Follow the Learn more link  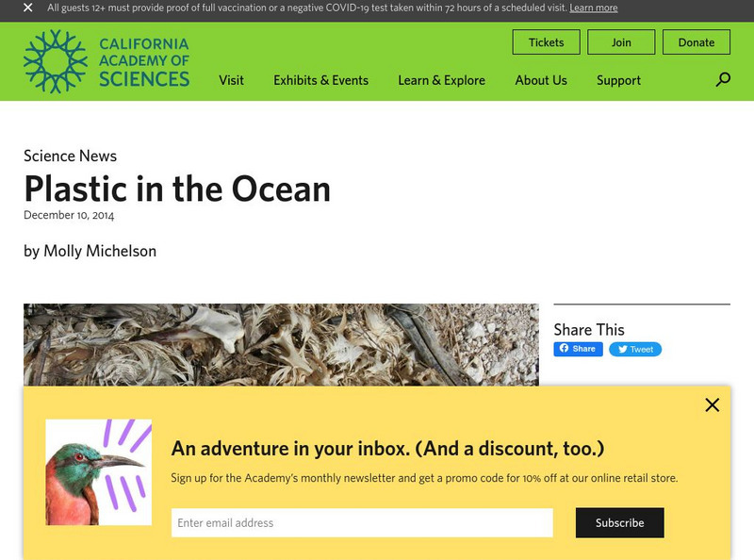coord(594,8)
